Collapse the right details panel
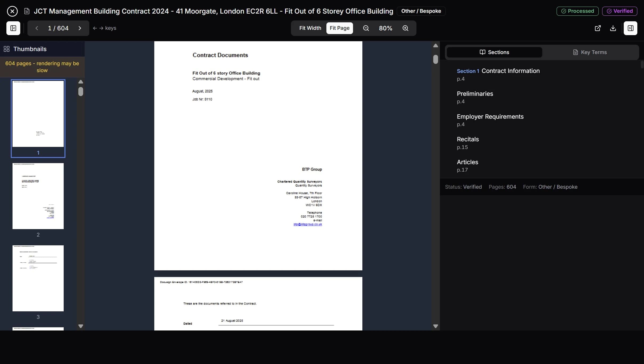Image resolution: width=644 pixels, height=364 pixels. pos(630,28)
